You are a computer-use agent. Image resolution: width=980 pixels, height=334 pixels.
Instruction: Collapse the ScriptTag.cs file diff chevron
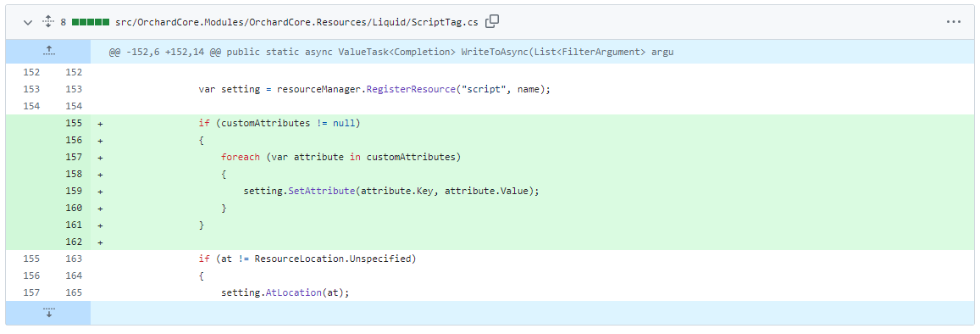click(27, 22)
